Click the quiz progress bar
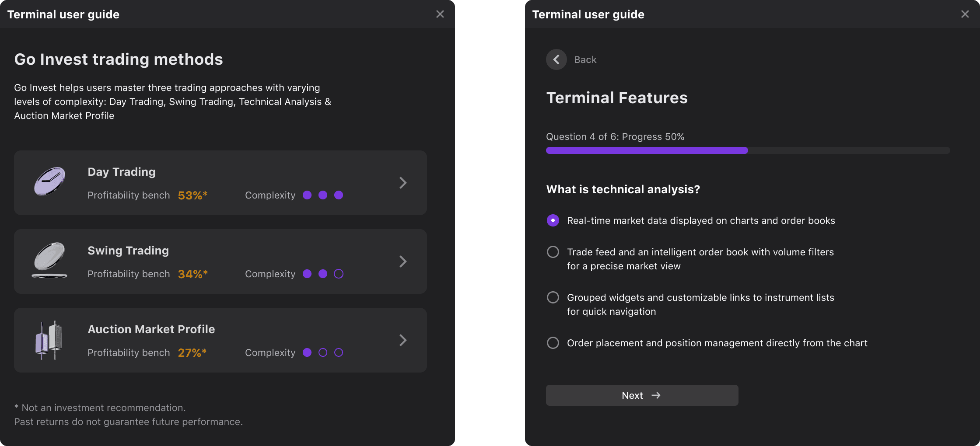The width and height of the screenshot is (980, 446). 748,150
